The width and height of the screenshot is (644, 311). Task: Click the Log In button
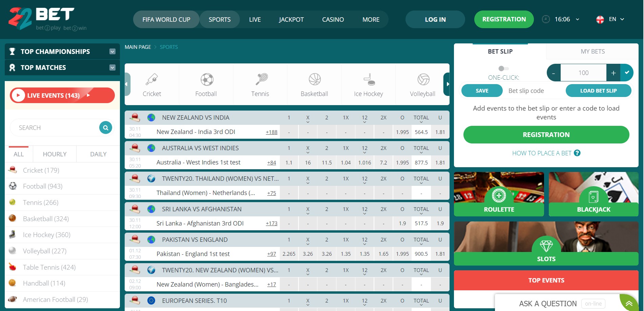click(x=435, y=19)
